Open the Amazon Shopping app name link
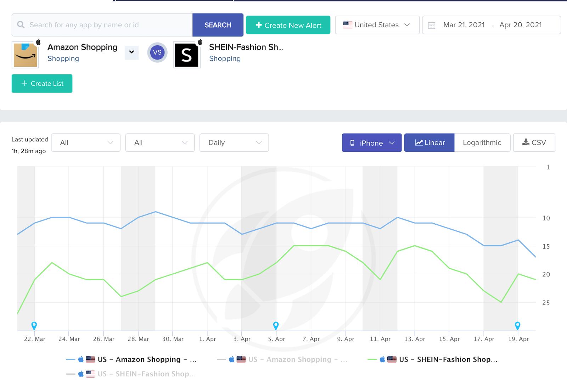 (83, 47)
